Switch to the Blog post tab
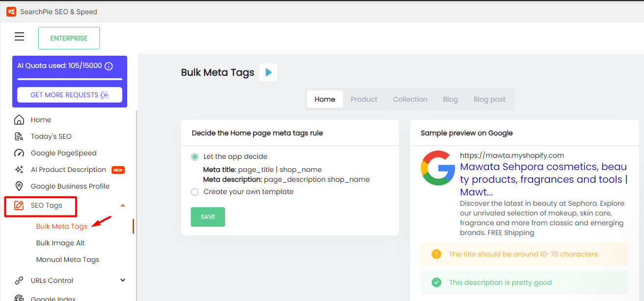Screen dimensions: 644x301 (x=489, y=99)
